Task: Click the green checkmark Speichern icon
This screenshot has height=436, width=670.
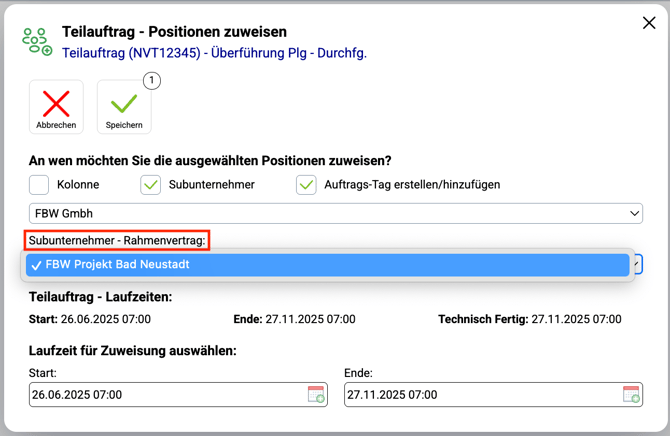Action: (124, 103)
